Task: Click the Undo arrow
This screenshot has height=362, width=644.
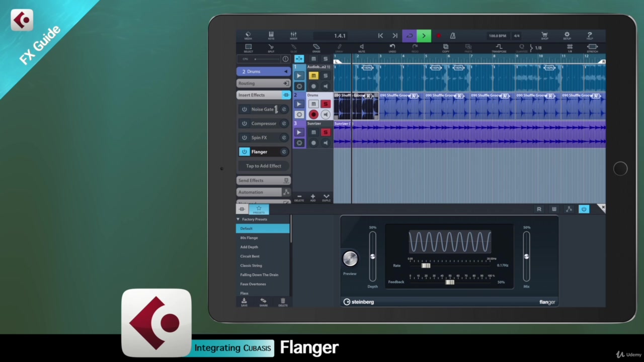Action: tap(392, 48)
